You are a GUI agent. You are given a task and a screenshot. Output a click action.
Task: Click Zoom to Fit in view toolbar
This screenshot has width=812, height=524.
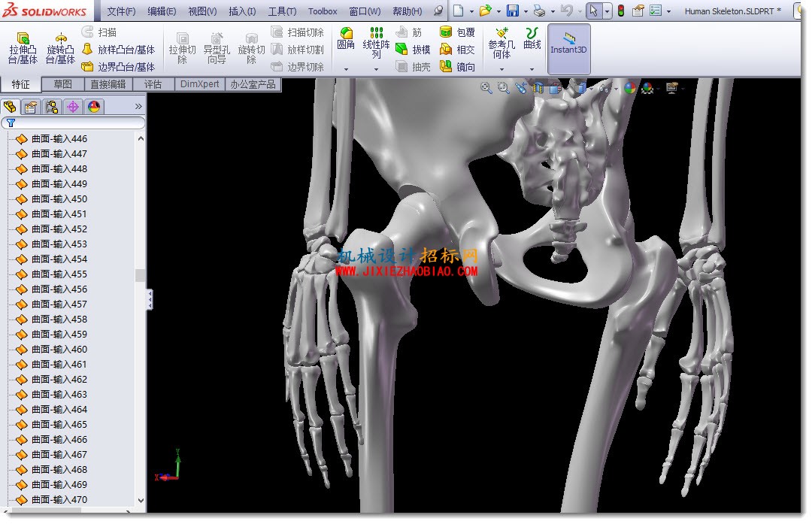[486, 88]
